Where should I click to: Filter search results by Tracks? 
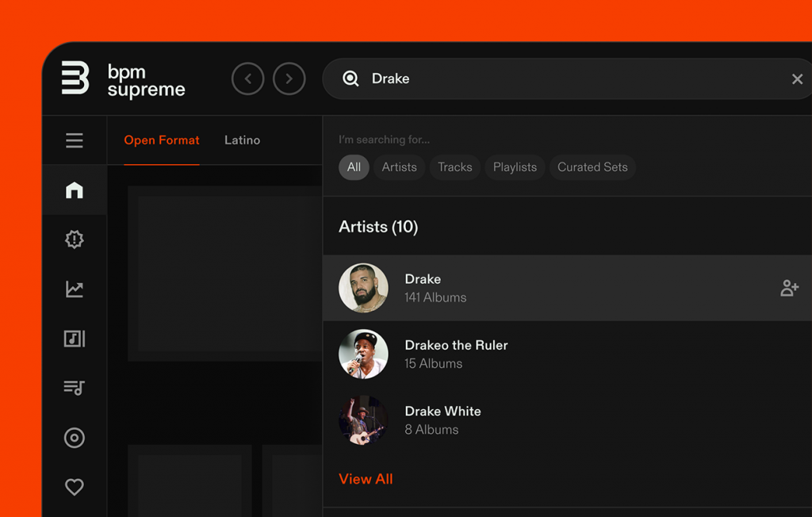click(x=454, y=167)
